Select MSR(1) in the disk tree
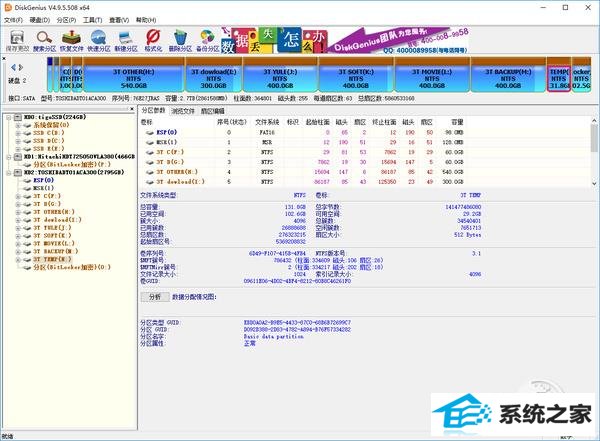The height and width of the screenshot is (441, 600). coord(43,188)
